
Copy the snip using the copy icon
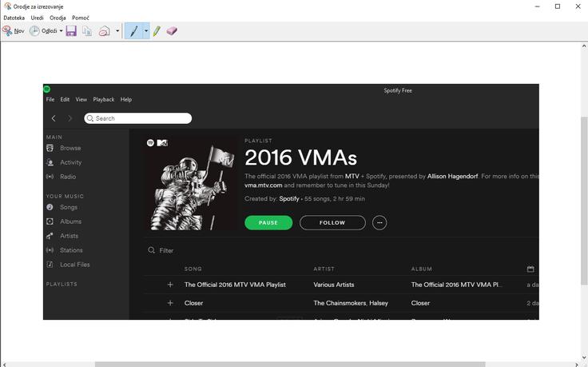(x=87, y=30)
